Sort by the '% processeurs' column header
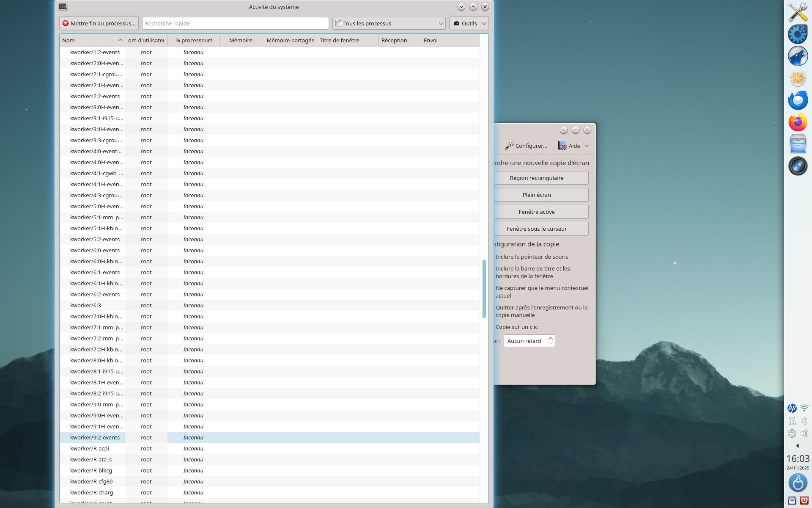The image size is (812, 508). [x=194, y=40]
